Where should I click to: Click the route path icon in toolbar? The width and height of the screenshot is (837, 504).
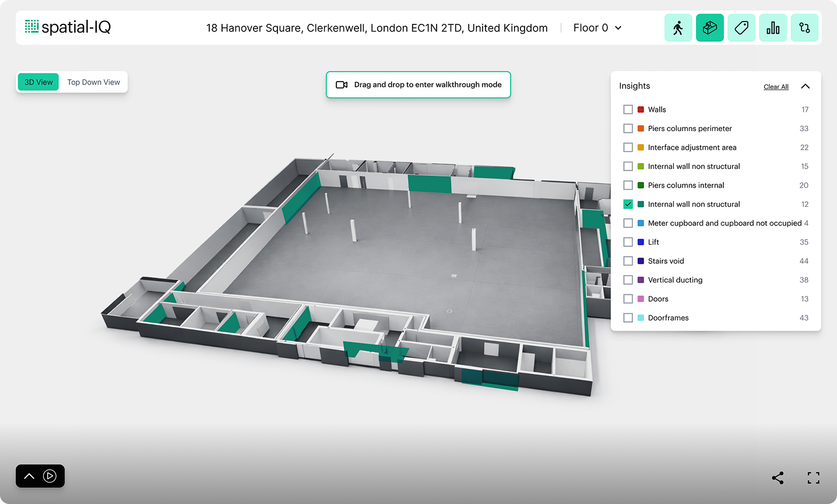804,28
